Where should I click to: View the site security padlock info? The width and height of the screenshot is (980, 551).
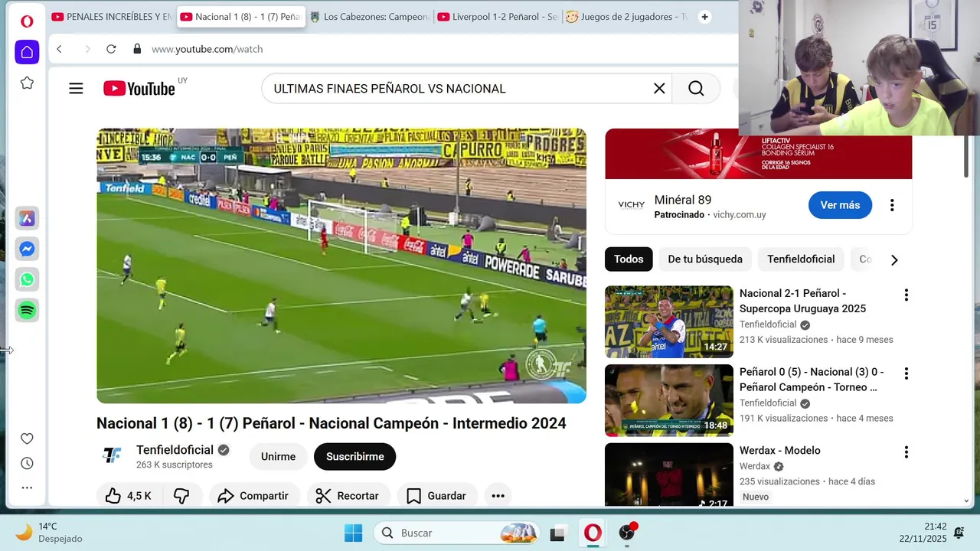click(137, 49)
